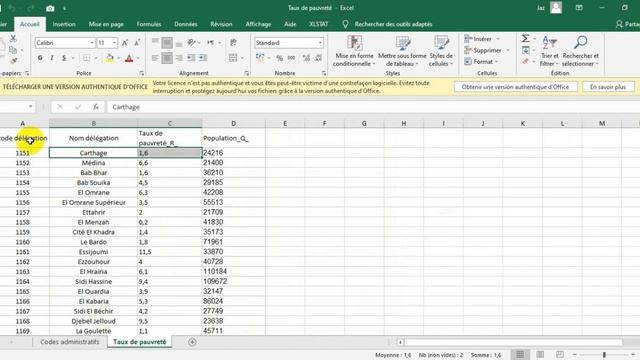Screen dimensions: 640x360
Task: Decrease font size with the smaller A
Action: 137,42
